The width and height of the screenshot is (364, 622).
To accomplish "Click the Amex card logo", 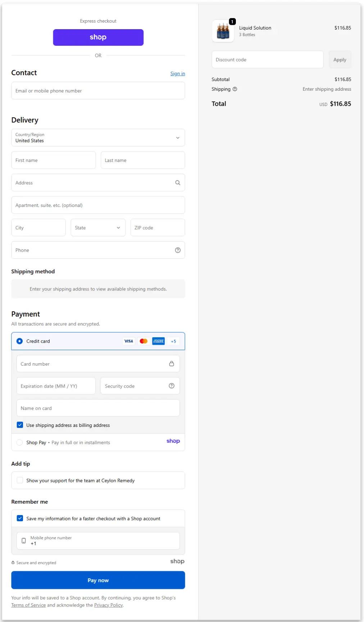I will coord(159,341).
